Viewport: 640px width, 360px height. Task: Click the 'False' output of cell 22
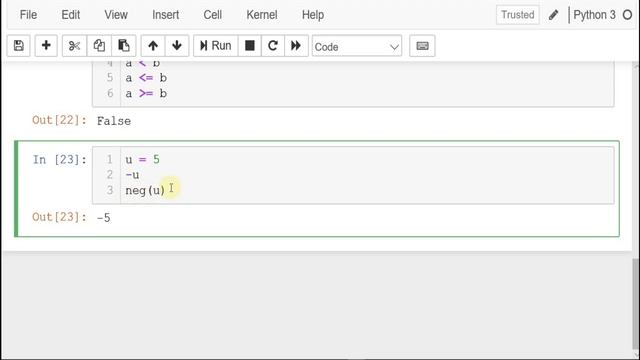tap(114, 121)
